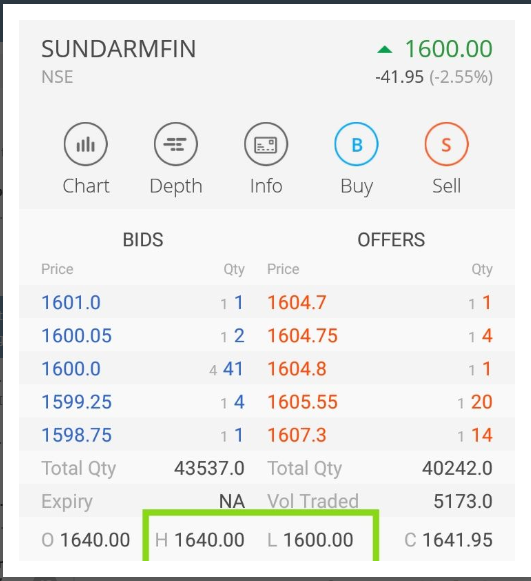Screen dimensions: 531x581
Task: Select offer price 1604.8
Action: [x=297, y=369]
